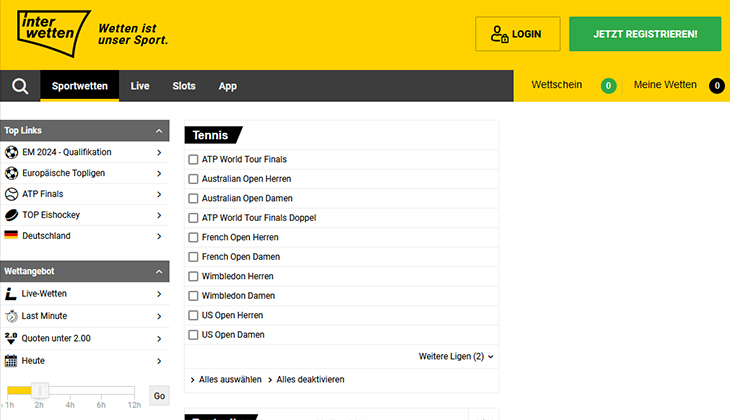
Task: Click the Go button
Action: [x=159, y=396]
